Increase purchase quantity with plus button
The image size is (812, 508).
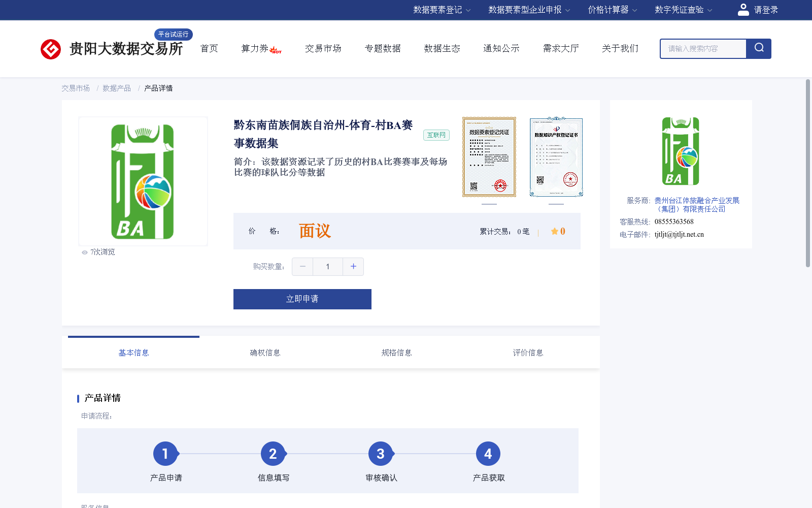pos(353,267)
